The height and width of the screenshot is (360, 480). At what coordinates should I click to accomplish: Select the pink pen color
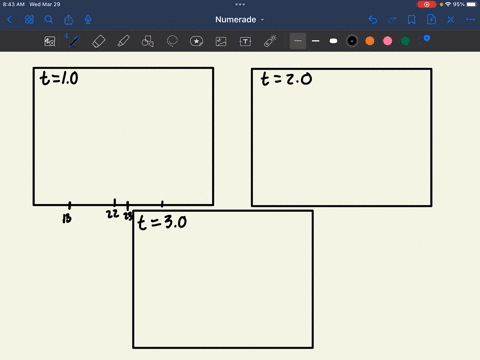(x=387, y=41)
